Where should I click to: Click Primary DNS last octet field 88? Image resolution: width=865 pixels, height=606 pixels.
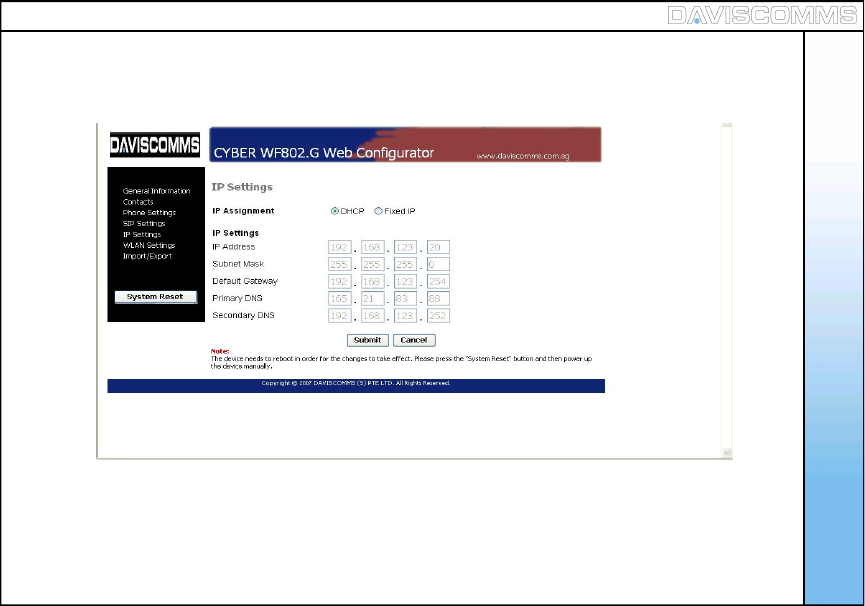pos(438,298)
